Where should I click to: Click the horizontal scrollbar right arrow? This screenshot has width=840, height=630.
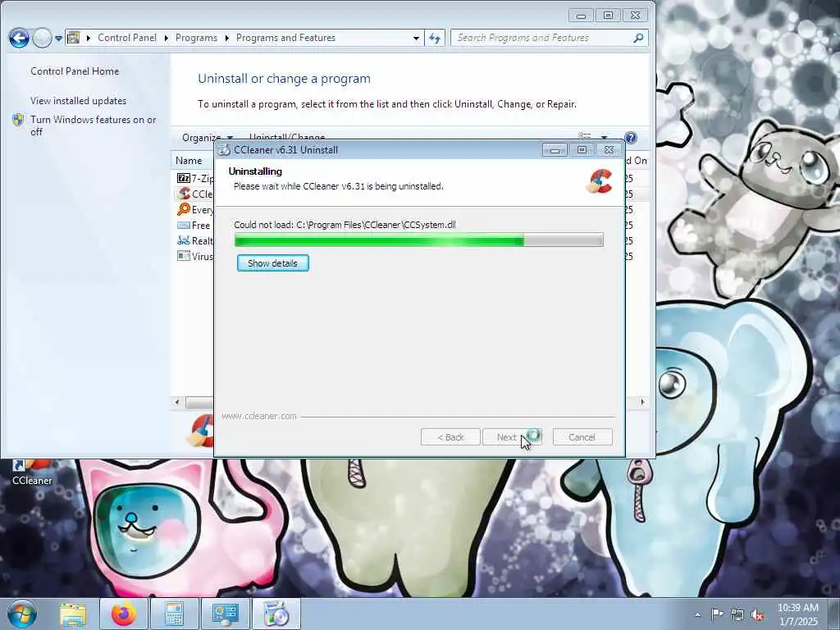642,402
